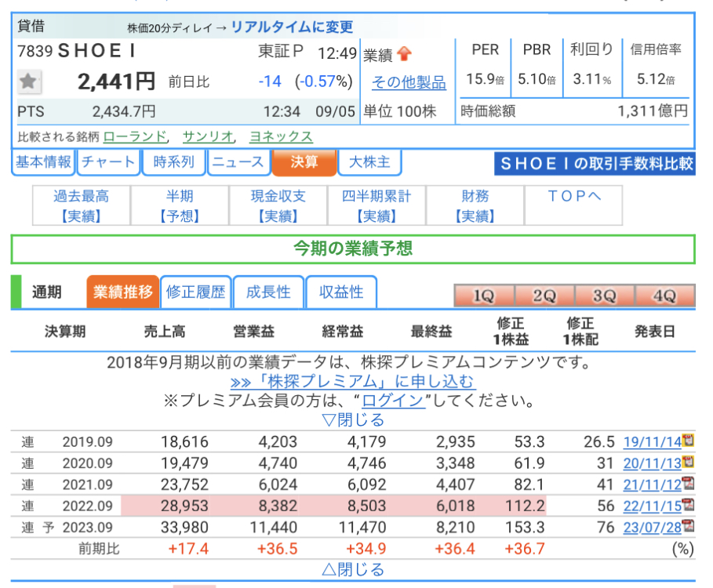The height and width of the screenshot is (588, 713).
Task: Click the ログイン link
Action: click(394, 401)
